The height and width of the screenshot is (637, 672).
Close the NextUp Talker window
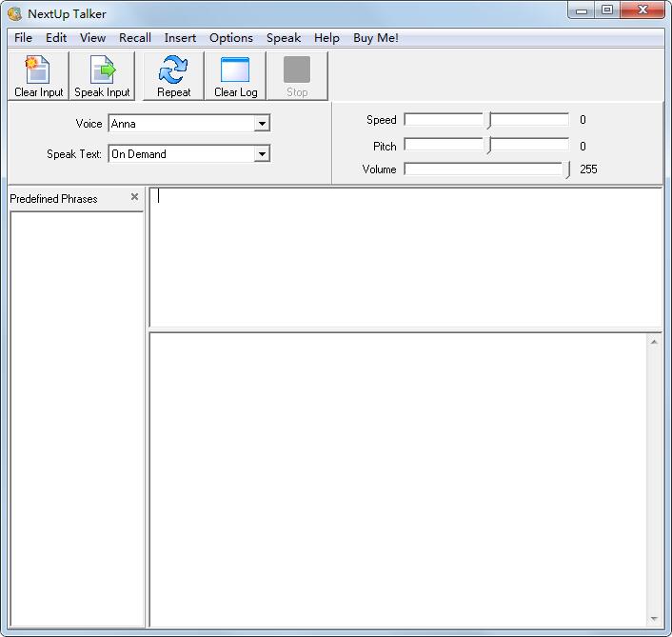tap(642, 10)
